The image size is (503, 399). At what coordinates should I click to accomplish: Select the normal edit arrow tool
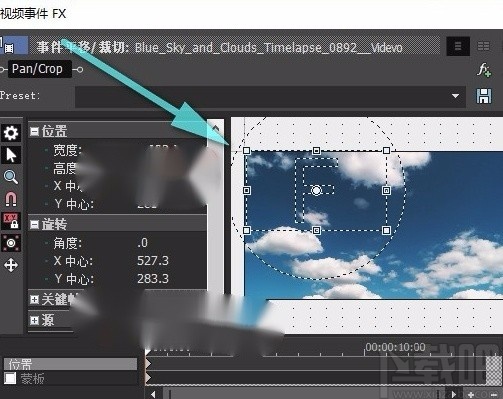point(11,155)
